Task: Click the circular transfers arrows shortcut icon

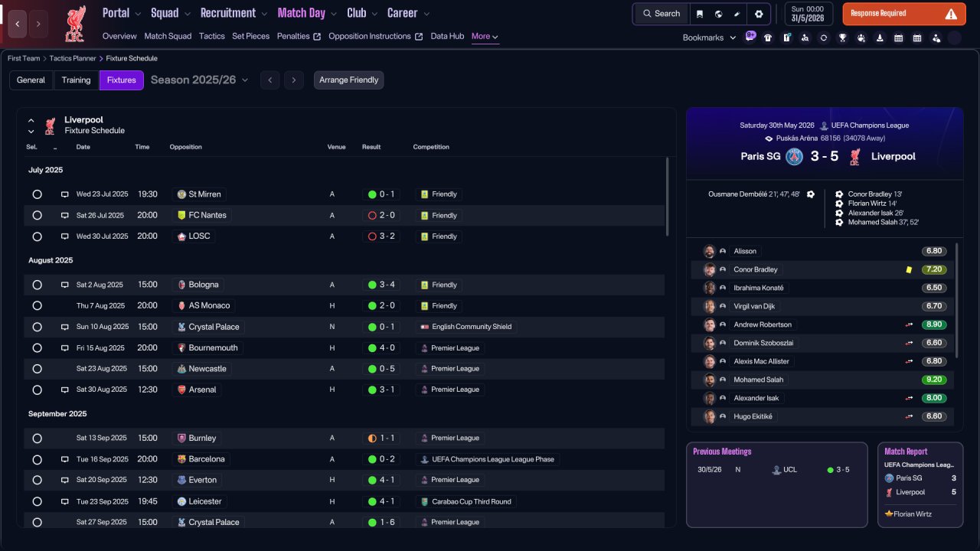Action: tap(824, 37)
